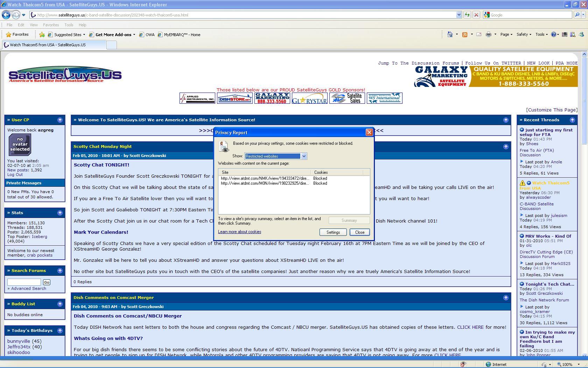Collapse the Today's Birthdays panel
The image size is (588, 368).
coord(60,330)
